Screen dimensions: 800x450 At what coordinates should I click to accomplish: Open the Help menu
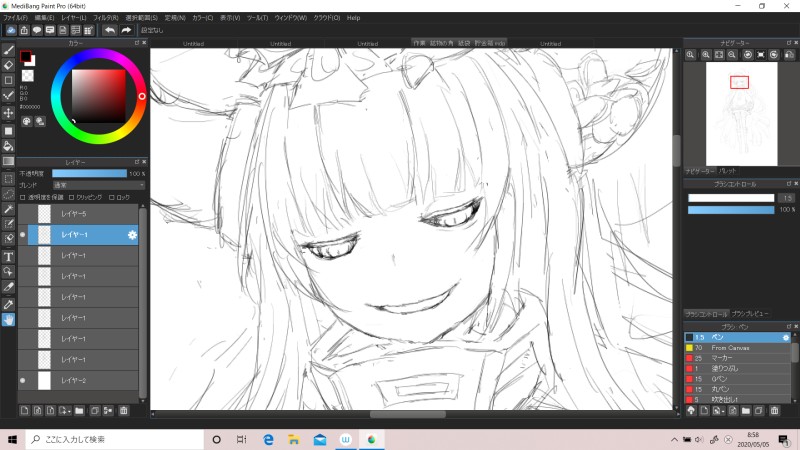(354, 18)
